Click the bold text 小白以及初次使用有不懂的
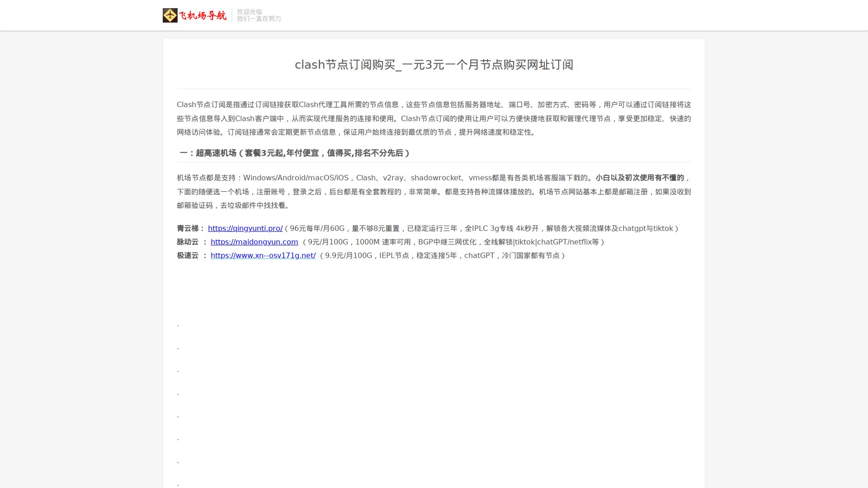868x488 pixels. (x=640, y=178)
